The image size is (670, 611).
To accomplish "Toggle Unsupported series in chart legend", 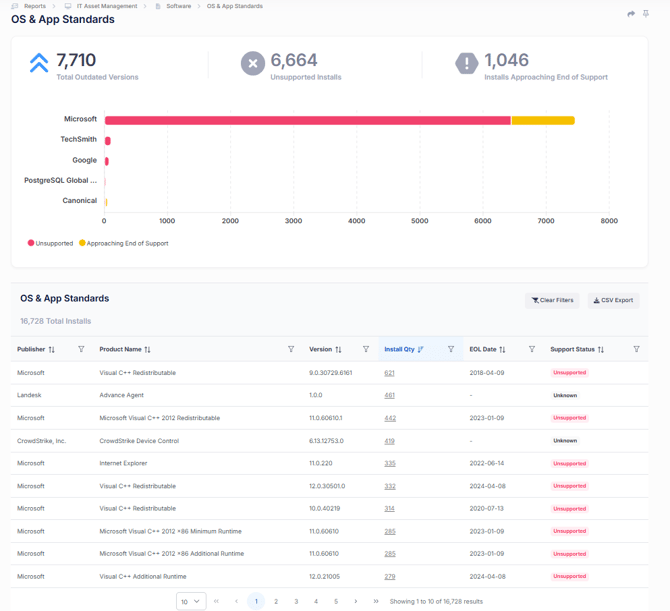I will (50, 243).
